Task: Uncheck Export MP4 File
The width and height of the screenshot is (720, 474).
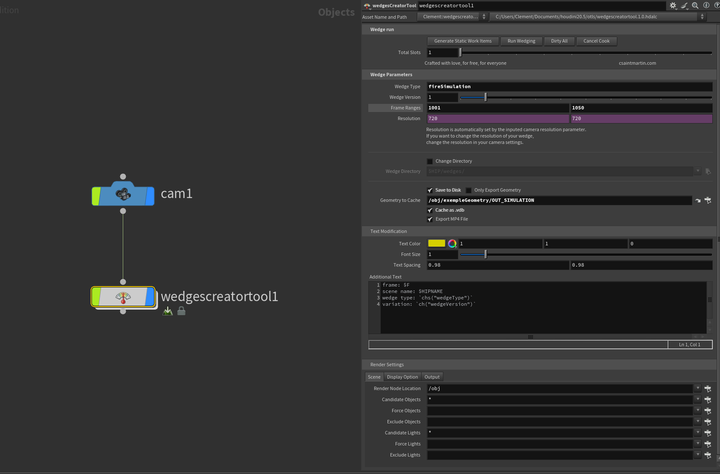Action: (x=430, y=219)
